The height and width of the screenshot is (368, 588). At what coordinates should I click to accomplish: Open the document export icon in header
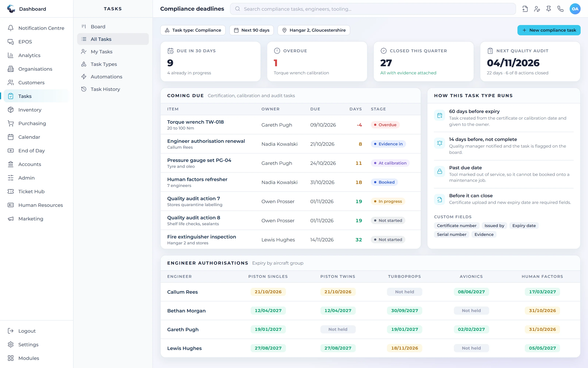coord(525,9)
